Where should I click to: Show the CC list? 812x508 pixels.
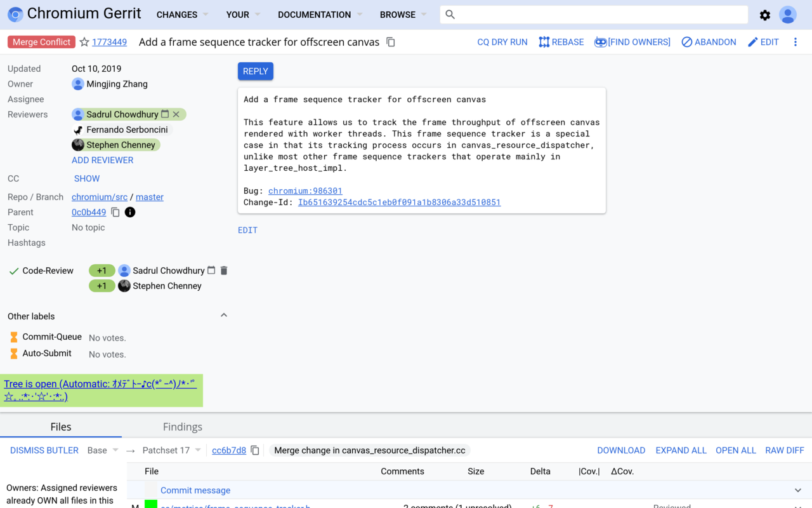tap(87, 178)
